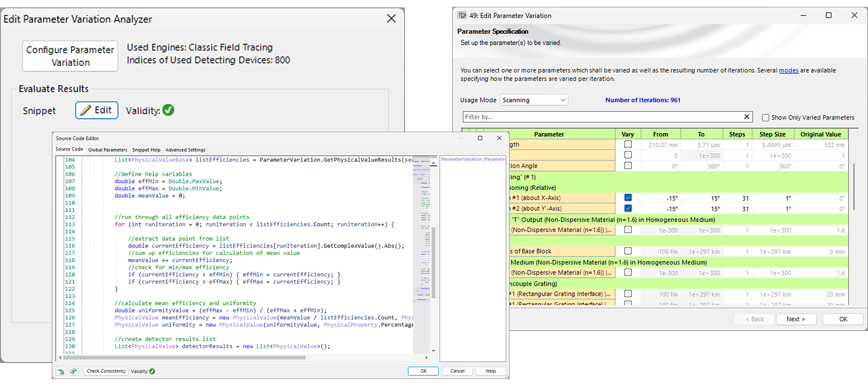The image size is (868, 386).
Task: Switch to the Global Parameters tab
Action: click(x=107, y=150)
